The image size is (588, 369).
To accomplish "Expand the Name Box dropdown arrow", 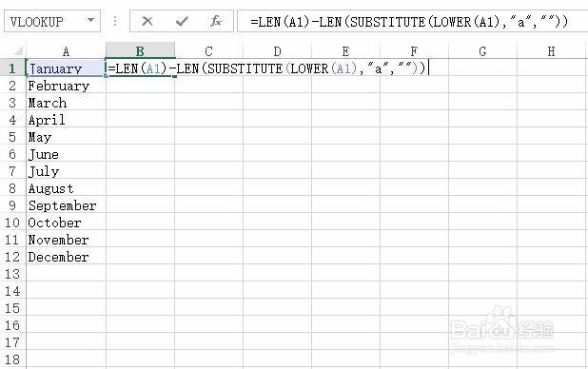I will point(90,20).
